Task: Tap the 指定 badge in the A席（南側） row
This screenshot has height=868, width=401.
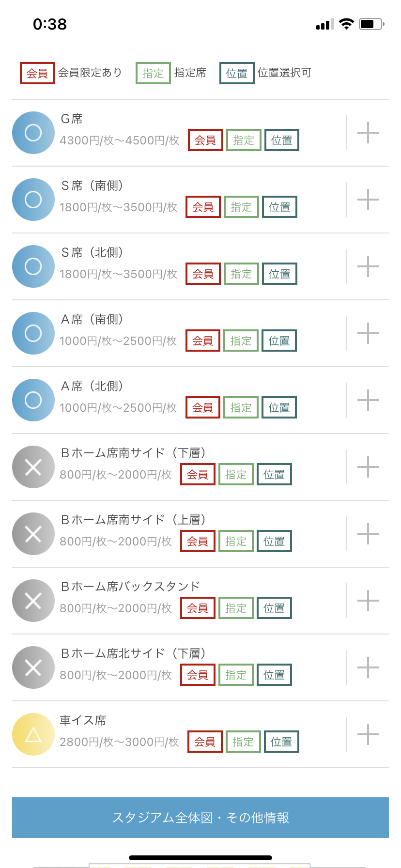Action: coord(241,341)
